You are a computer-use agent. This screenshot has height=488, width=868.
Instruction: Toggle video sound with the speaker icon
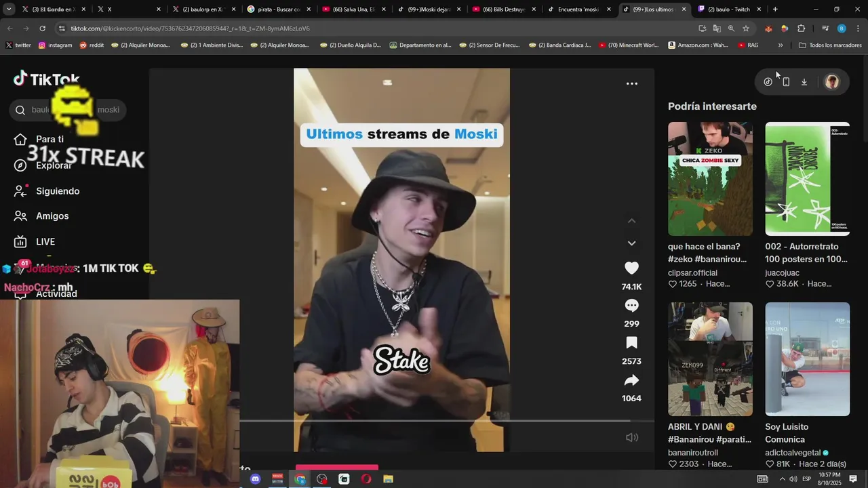click(x=631, y=437)
